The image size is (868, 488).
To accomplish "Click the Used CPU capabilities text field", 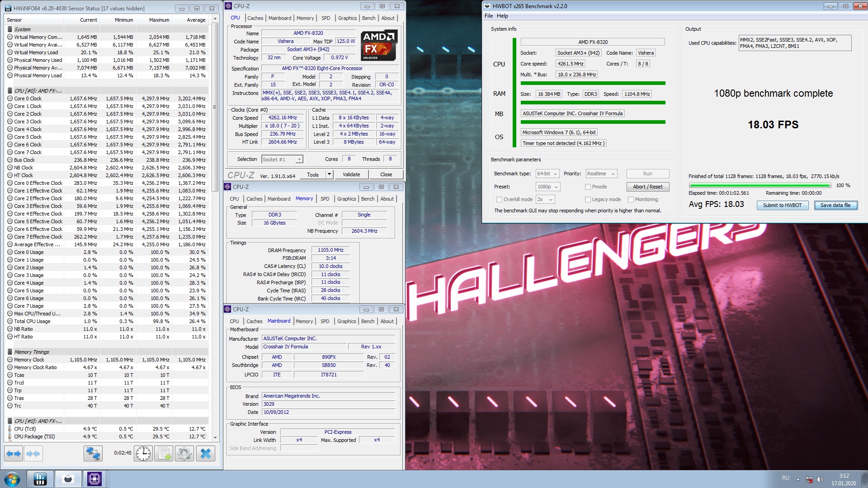I will pos(795,43).
